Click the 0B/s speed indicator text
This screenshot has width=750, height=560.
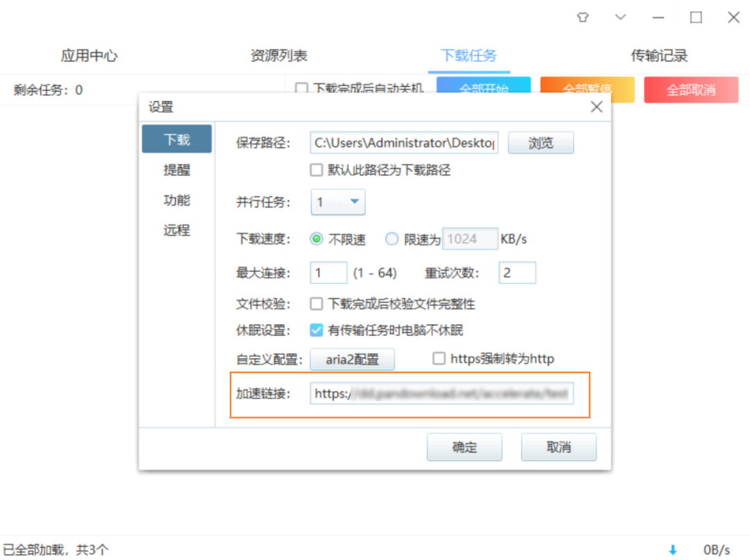717,550
